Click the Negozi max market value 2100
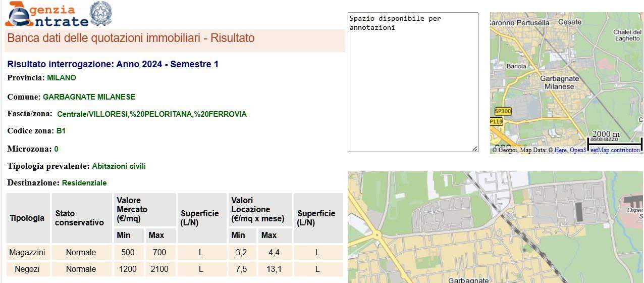The width and height of the screenshot is (644, 283). pyautogui.click(x=159, y=269)
